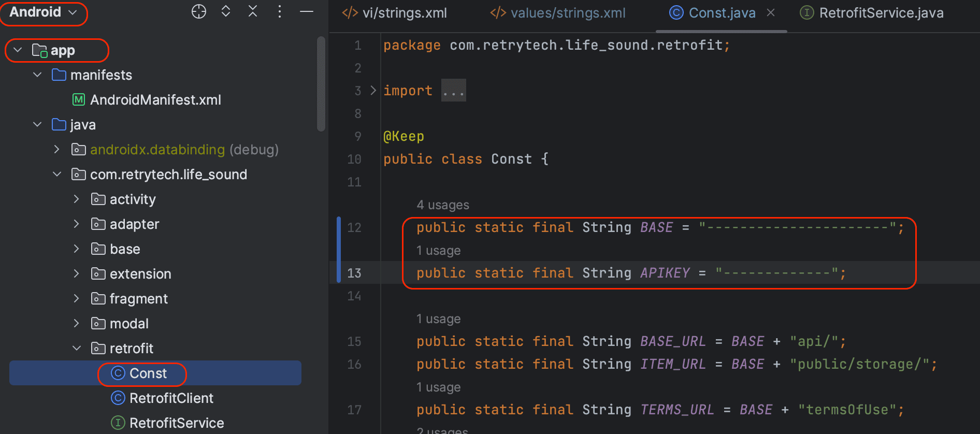Click the Select Opened File crosshair icon

[x=199, y=11]
